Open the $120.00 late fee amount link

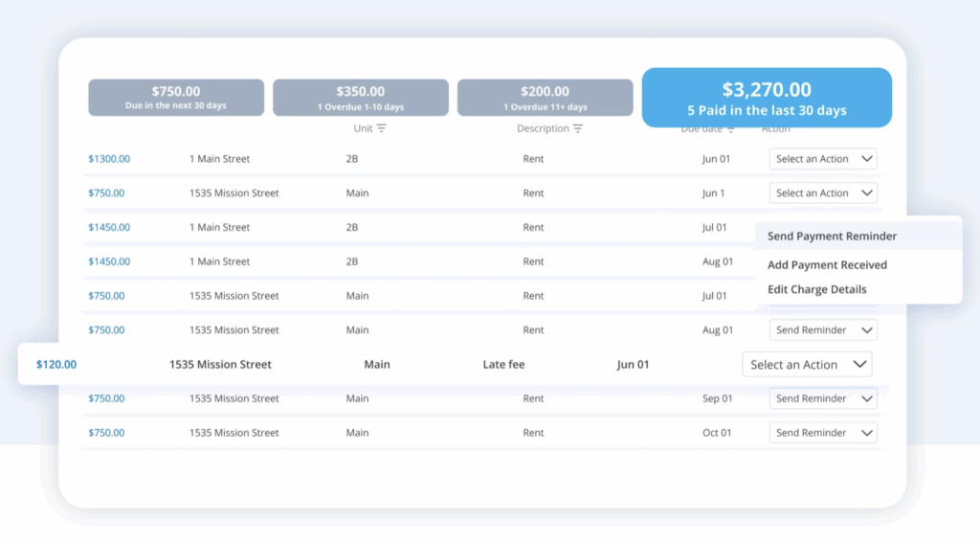(x=56, y=365)
